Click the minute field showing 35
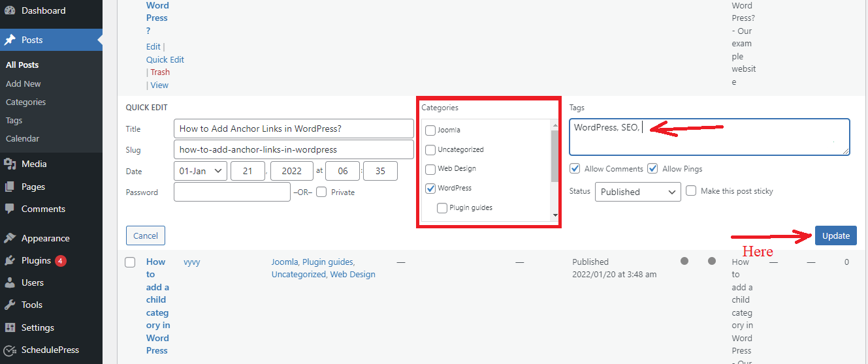Screen dimensions: 868x364 point(380,171)
